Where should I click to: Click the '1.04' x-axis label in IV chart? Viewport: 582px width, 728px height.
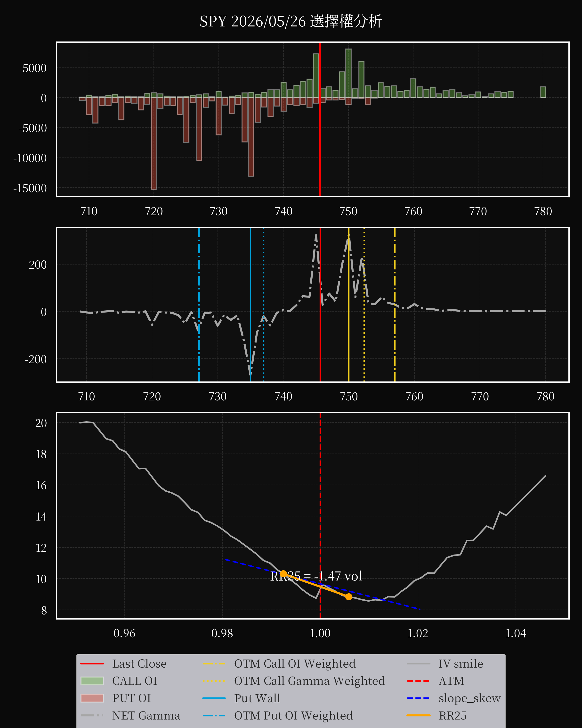tap(516, 633)
